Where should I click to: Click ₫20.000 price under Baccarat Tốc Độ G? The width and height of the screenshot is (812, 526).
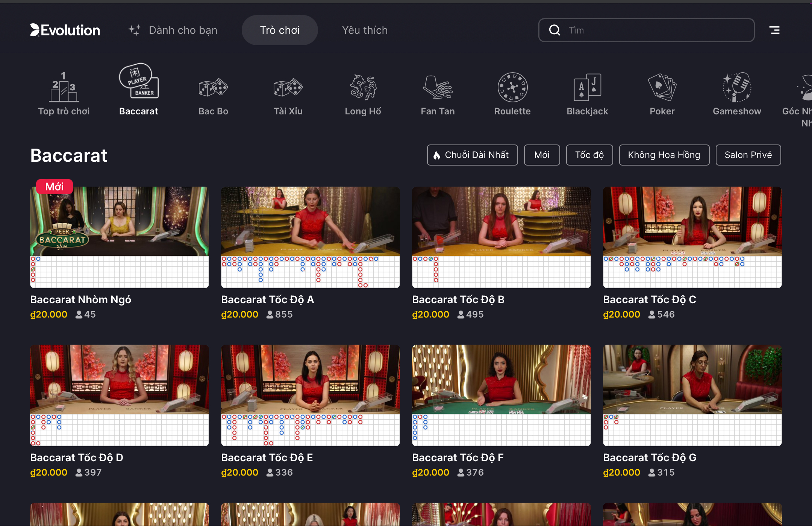click(621, 473)
